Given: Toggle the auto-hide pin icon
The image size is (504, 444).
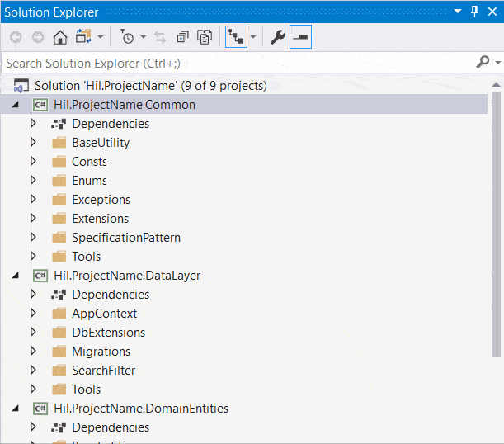Looking at the screenshot, I should (475, 12).
